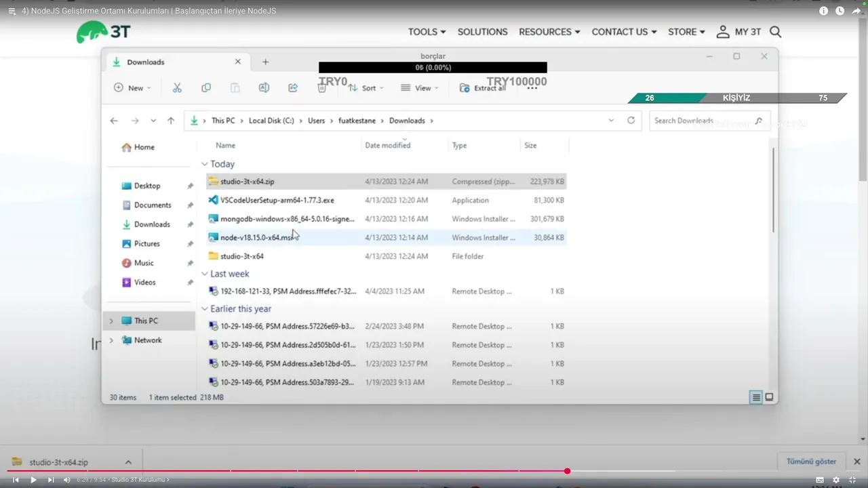Image resolution: width=868 pixels, height=488 pixels.
Task: Click Extract all button
Action: [483, 88]
